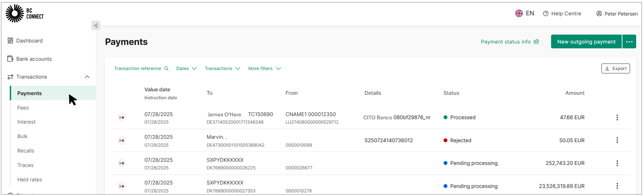Open Dashboard from the sidebar
The image size is (644, 196).
(x=25, y=40)
